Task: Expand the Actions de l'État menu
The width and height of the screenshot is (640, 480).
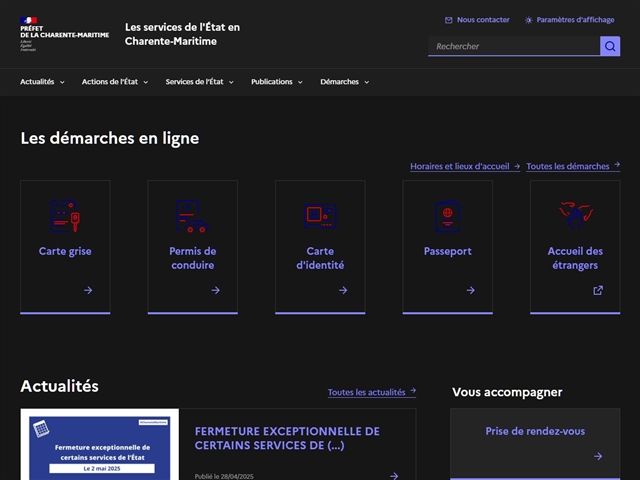Action: coord(115,82)
